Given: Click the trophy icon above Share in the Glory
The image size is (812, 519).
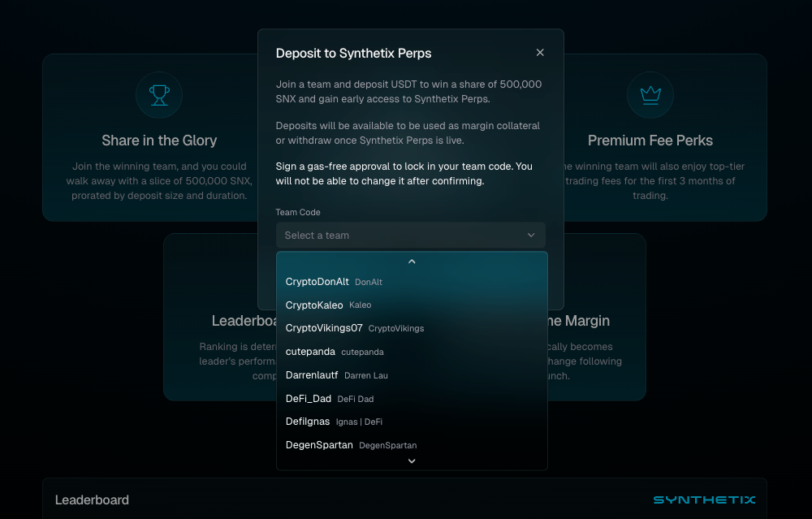Looking at the screenshot, I should coord(159,95).
